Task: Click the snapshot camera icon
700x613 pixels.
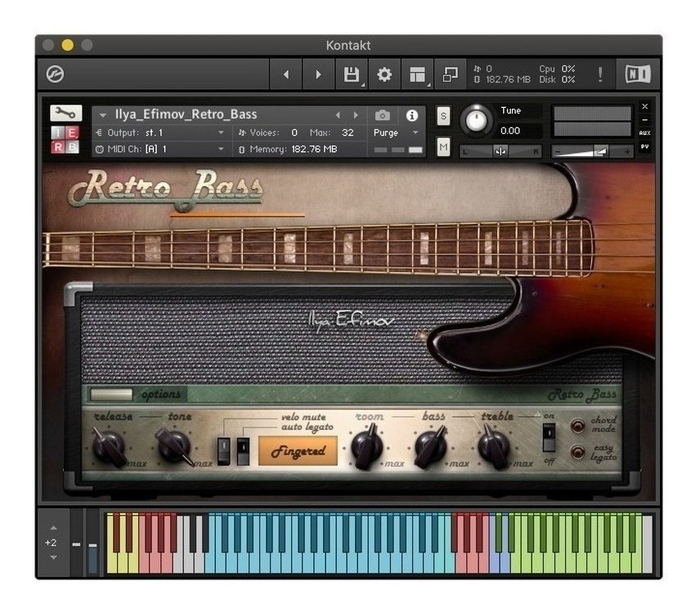Action: (382, 115)
